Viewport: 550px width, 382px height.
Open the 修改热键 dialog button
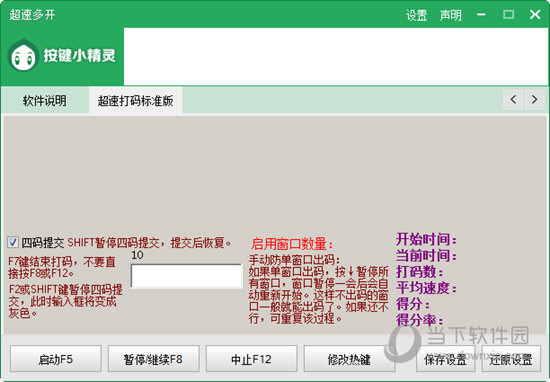point(349,359)
